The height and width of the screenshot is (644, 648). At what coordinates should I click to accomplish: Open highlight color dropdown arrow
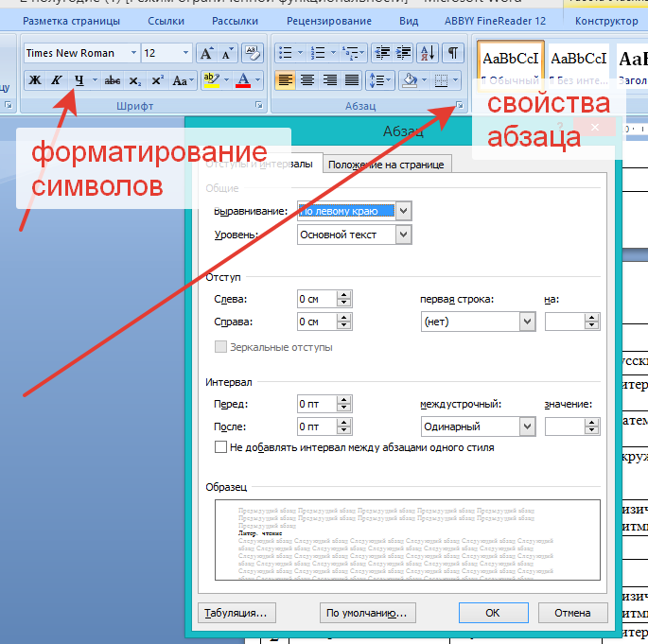226,80
